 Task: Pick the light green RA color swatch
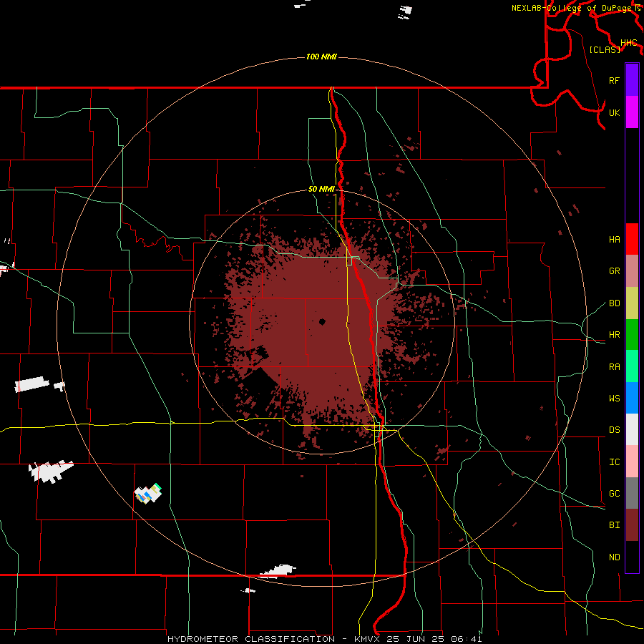coord(632,366)
